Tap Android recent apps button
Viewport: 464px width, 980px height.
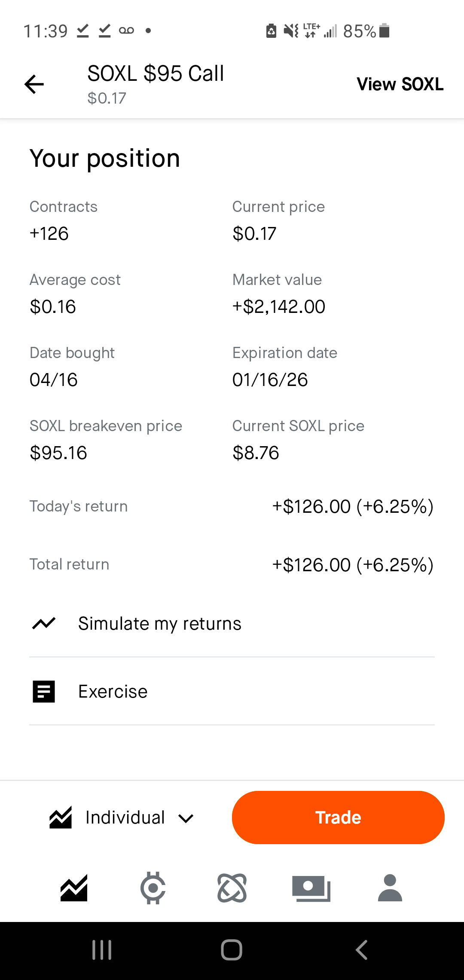(102, 950)
